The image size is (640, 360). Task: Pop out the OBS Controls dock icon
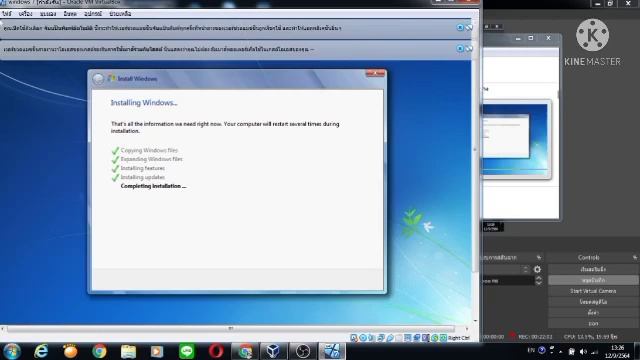(635, 258)
